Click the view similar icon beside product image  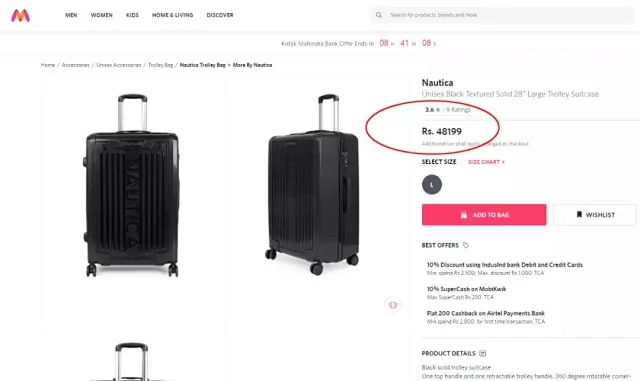pos(393,305)
